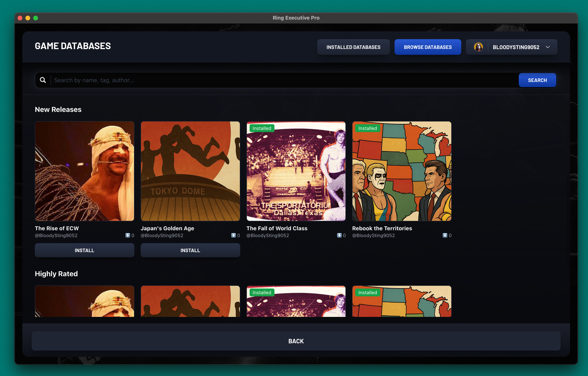Click download count icon for The Fall of World Class

coord(339,235)
